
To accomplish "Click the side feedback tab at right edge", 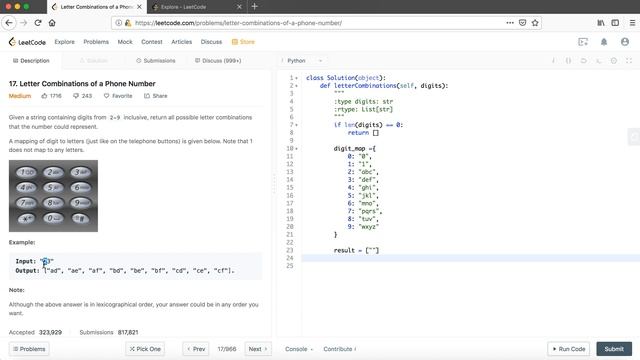I will [634, 137].
